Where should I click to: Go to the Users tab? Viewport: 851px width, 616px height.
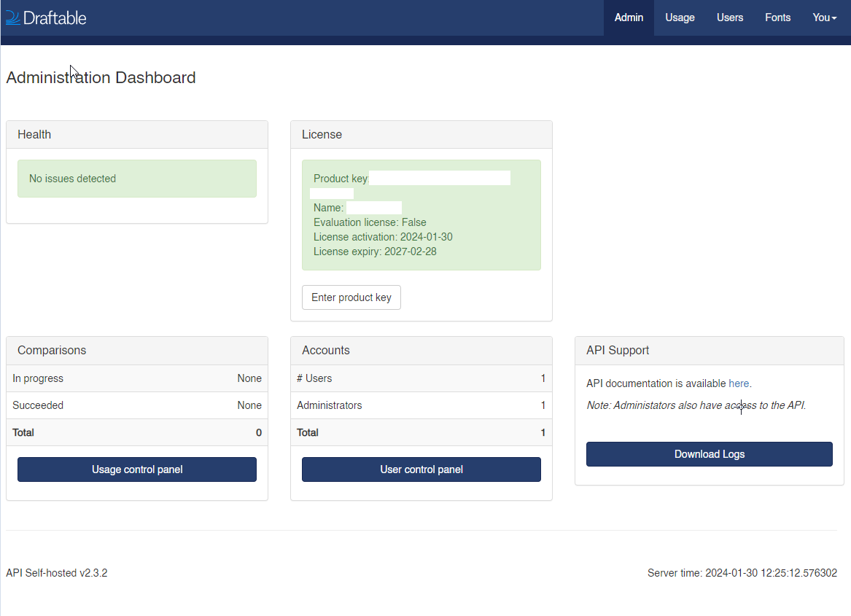pyautogui.click(x=729, y=18)
